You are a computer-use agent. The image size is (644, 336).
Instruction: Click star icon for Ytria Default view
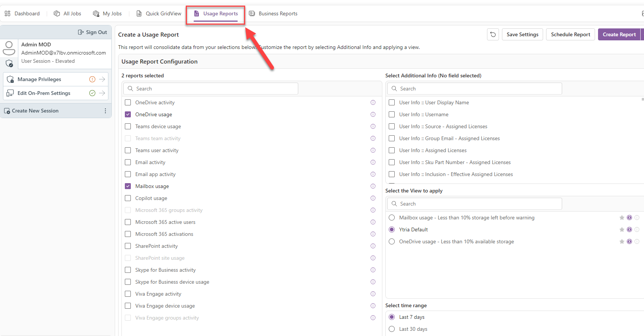point(622,229)
